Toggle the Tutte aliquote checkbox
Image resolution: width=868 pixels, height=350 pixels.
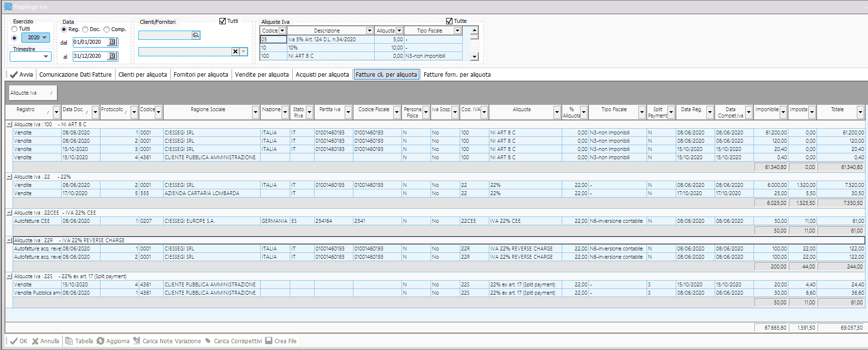pyautogui.click(x=449, y=21)
